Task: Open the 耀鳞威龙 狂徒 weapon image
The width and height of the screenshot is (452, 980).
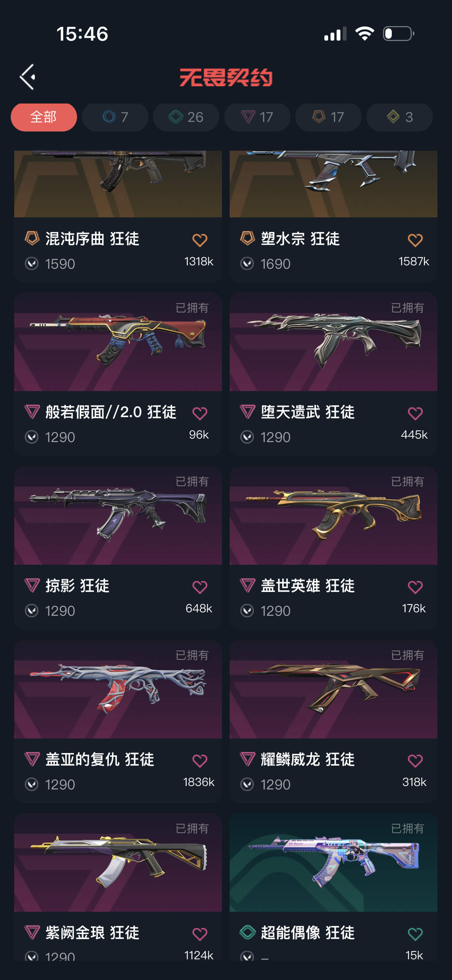Action: point(334,689)
